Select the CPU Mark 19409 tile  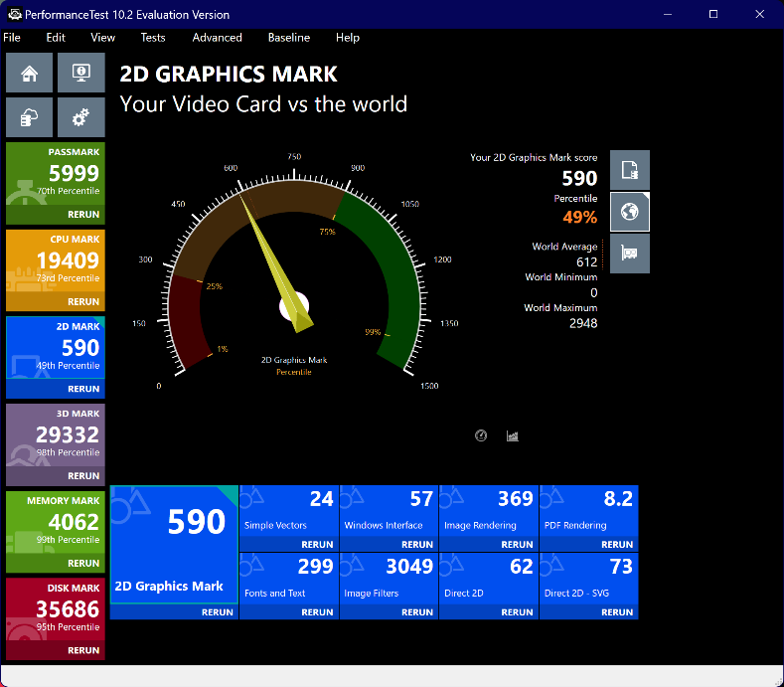(x=56, y=261)
